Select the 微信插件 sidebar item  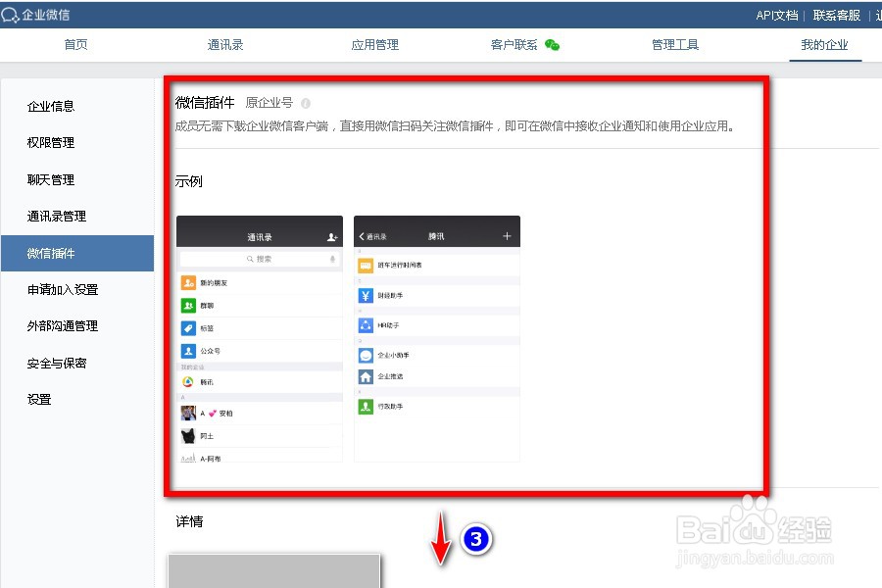coord(77,253)
